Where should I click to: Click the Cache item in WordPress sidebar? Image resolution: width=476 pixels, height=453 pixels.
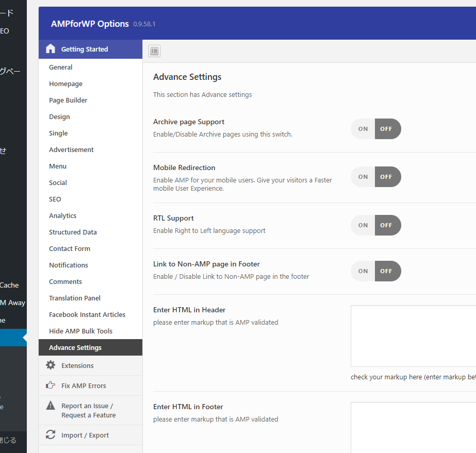[x=13, y=285]
